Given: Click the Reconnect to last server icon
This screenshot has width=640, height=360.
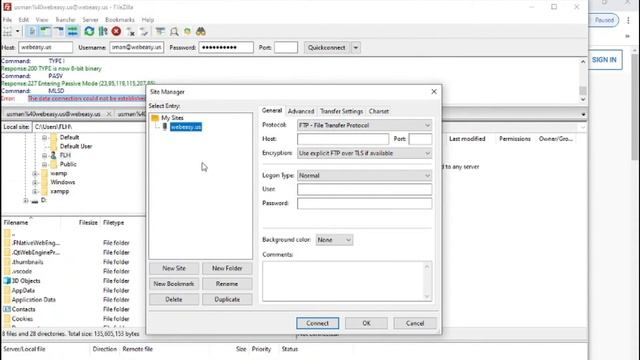Looking at the screenshot, I should tap(144, 31).
